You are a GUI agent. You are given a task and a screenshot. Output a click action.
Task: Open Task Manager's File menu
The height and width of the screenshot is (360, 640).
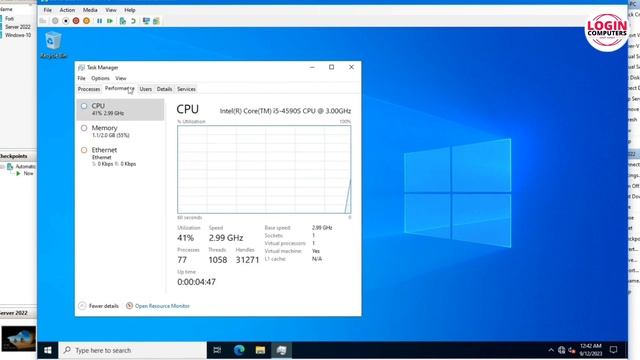click(x=82, y=78)
